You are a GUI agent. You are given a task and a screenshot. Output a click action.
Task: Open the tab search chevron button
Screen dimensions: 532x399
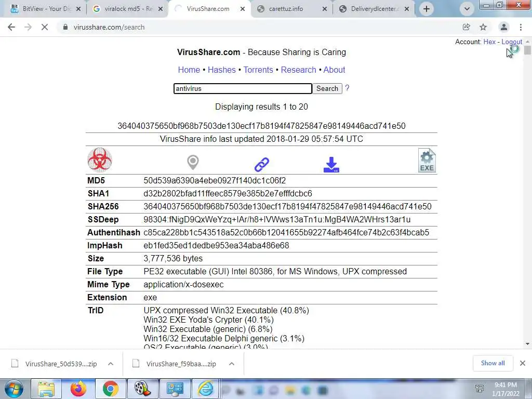(467, 9)
